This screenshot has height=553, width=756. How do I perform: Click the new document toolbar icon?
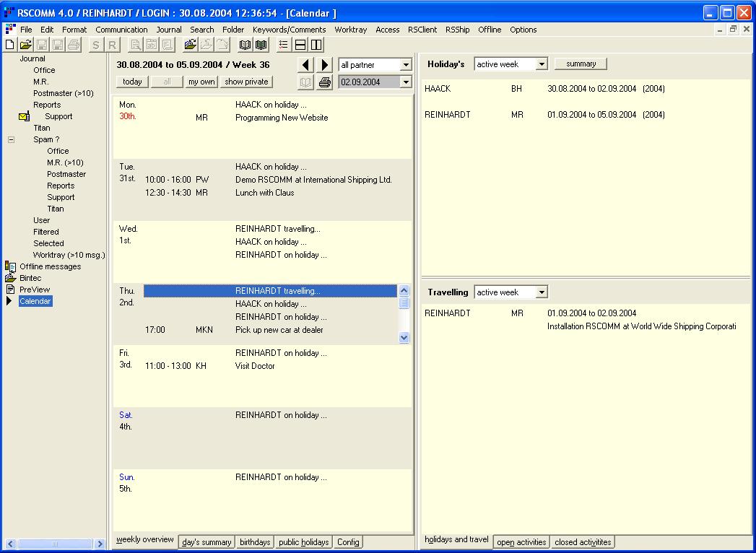(x=10, y=45)
